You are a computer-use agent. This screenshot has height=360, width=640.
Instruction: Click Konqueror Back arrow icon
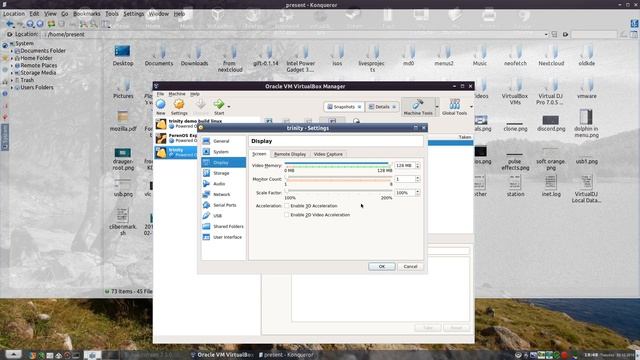[x=10, y=24]
